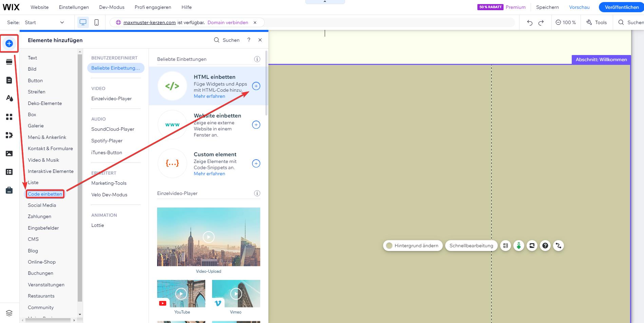644x323 pixels.
Task: Select Velo Dev-Modus subcategory
Action: pos(109,195)
